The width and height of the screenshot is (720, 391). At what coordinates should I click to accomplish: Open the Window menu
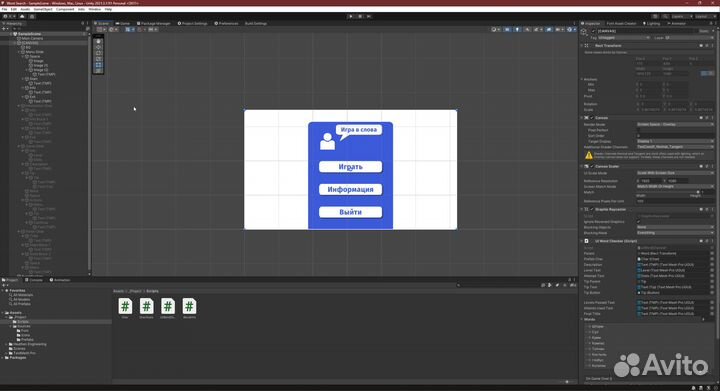(94, 9)
